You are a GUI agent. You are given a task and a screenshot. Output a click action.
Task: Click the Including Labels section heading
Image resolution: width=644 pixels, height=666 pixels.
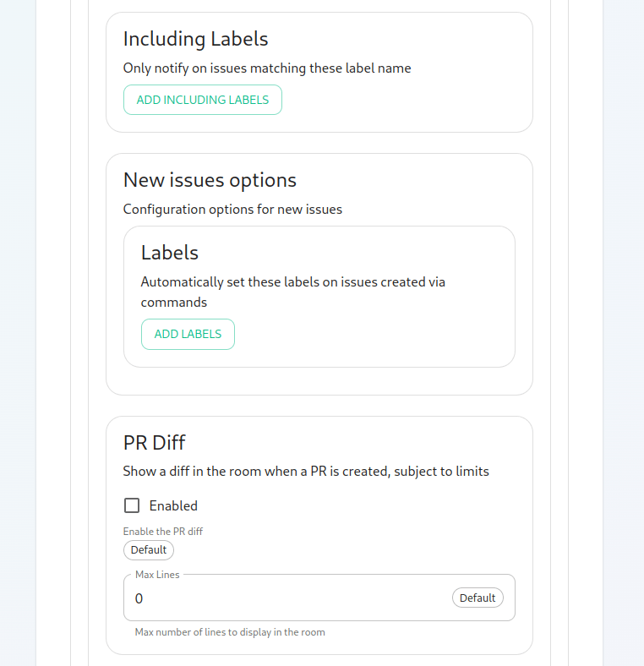(x=195, y=39)
